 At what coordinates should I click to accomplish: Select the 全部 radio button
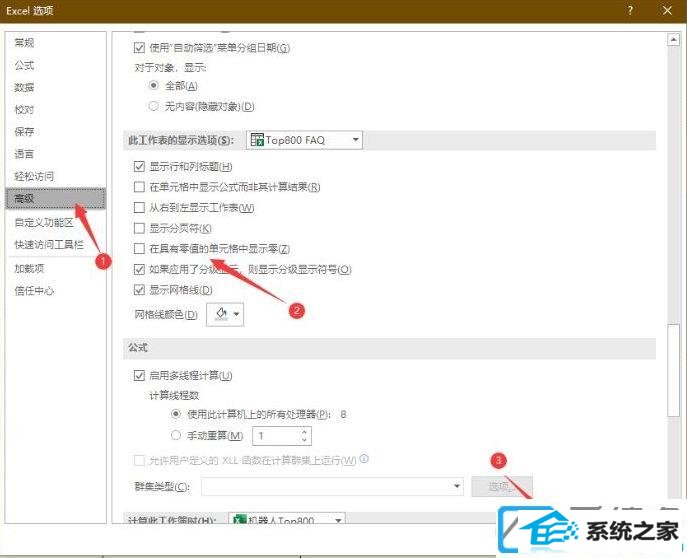[153, 85]
